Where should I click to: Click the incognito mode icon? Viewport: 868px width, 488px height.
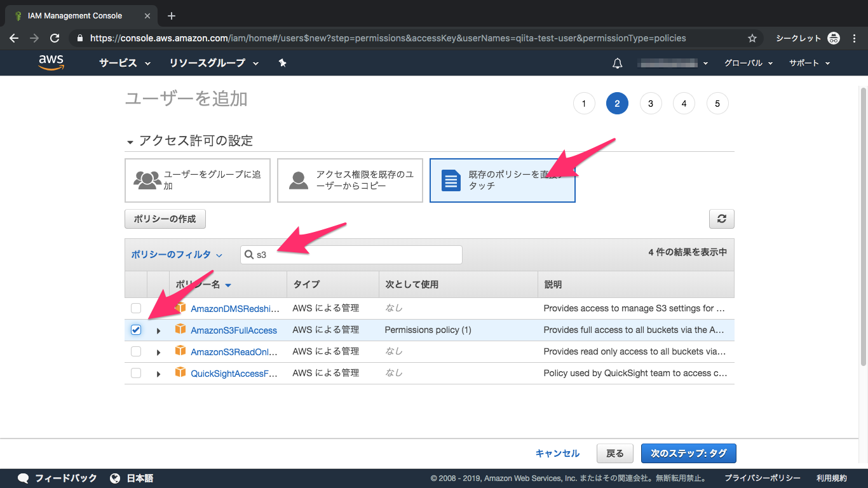point(834,38)
